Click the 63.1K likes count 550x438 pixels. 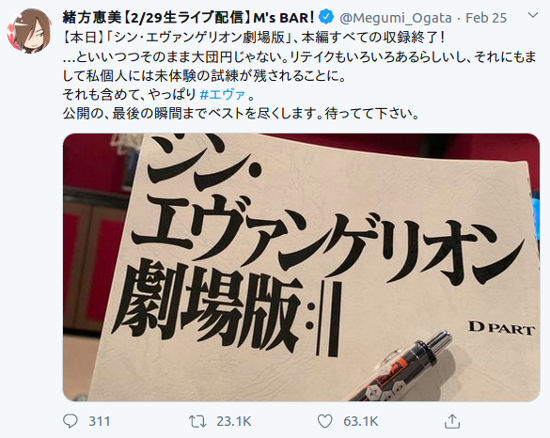[361, 421]
